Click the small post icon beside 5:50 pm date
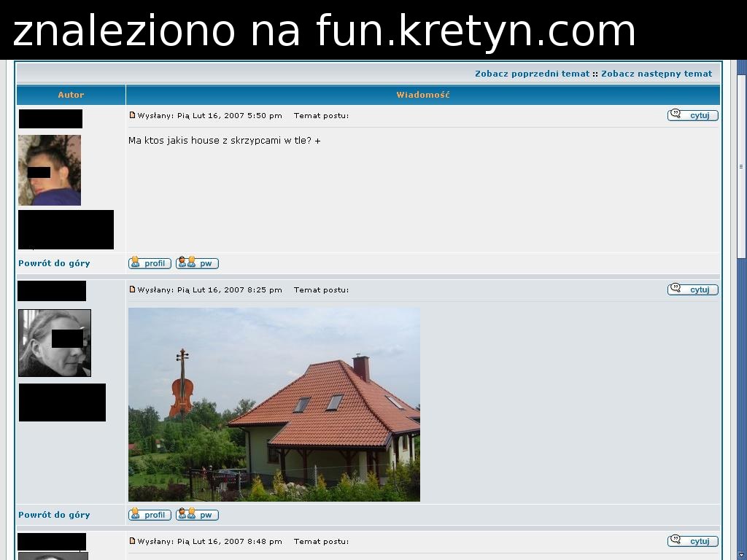The width and height of the screenshot is (747, 560). point(133,115)
